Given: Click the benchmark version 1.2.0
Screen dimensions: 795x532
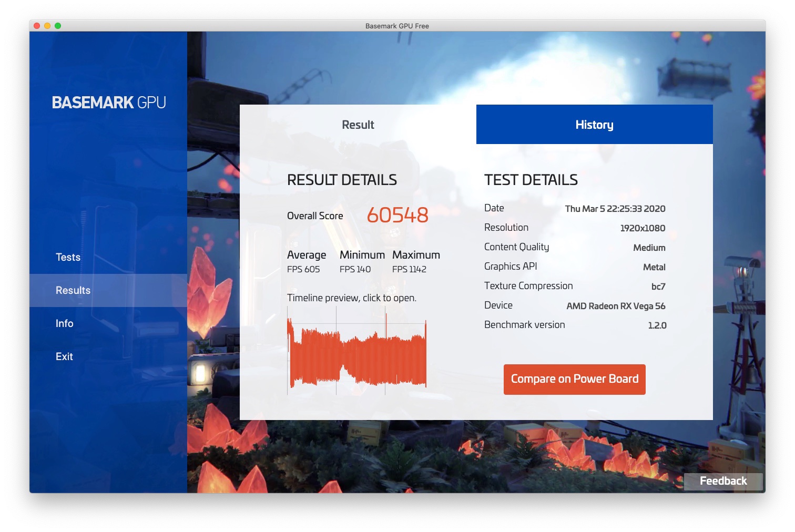Looking at the screenshot, I should tap(657, 325).
